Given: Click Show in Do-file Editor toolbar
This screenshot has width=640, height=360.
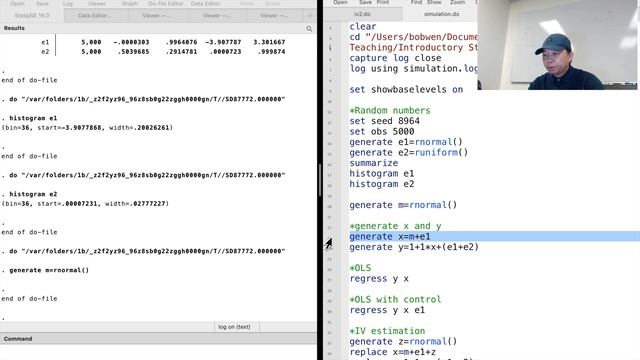Looking at the screenshot, I should (x=434, y=2).
